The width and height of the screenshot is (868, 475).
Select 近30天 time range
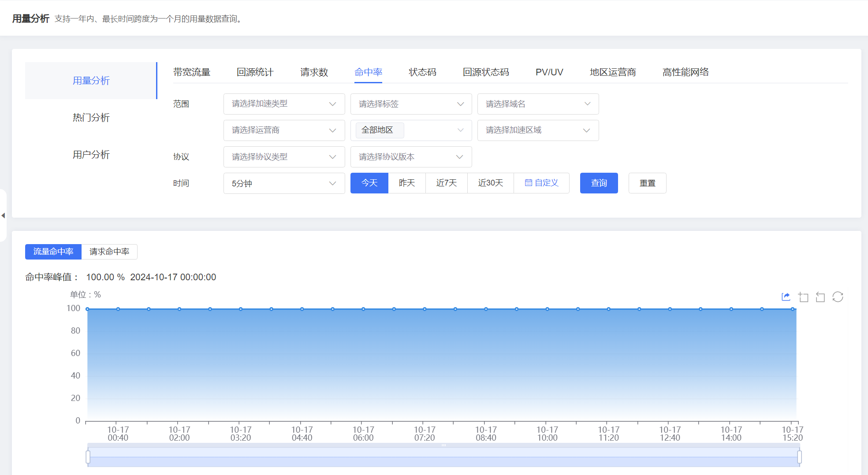(491, 183)
